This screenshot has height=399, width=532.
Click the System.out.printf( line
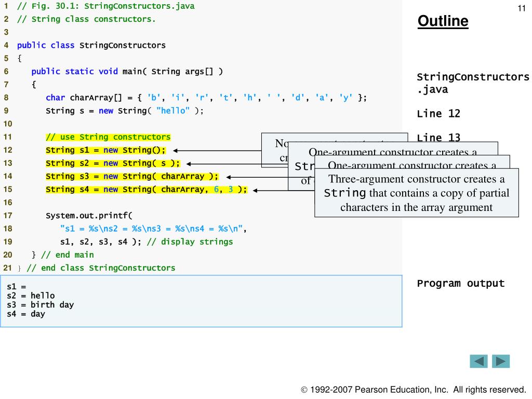(x=89, y=216)
